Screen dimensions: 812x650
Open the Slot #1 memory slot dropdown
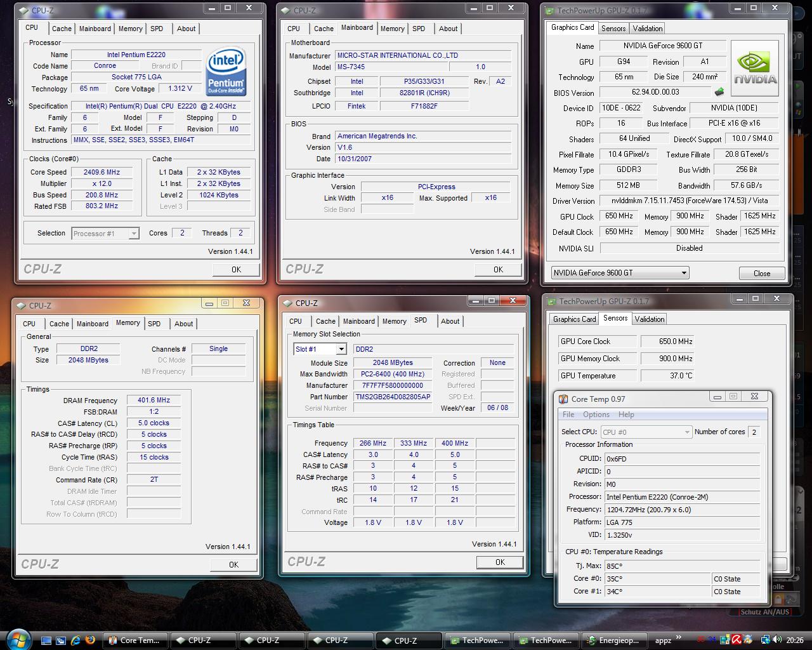click(x=320, y=349)
